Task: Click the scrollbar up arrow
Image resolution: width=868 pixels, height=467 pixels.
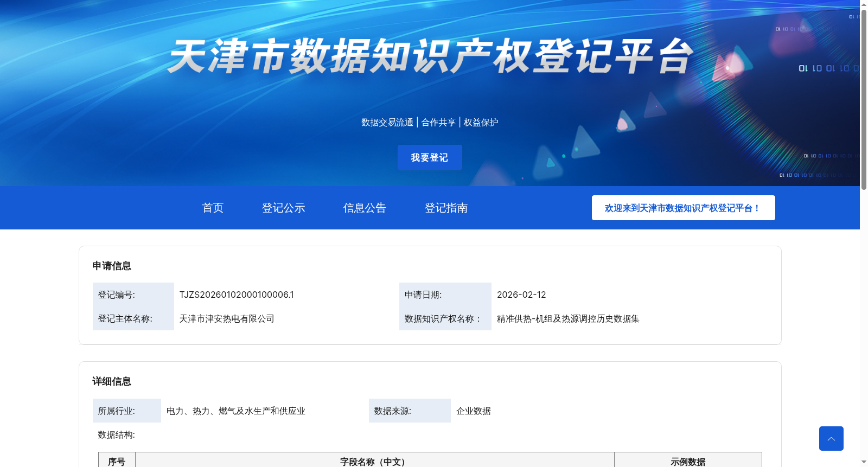Action: (x=864, y=4)
